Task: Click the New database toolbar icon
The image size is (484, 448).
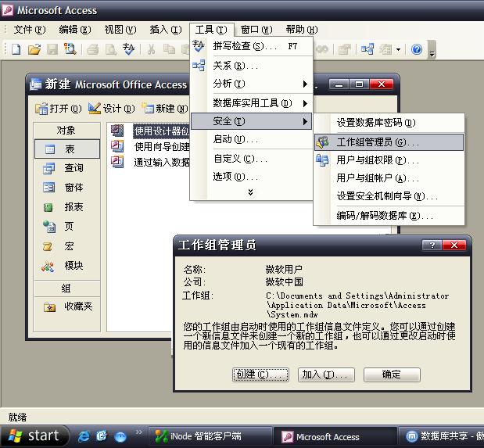Action: 16,49
